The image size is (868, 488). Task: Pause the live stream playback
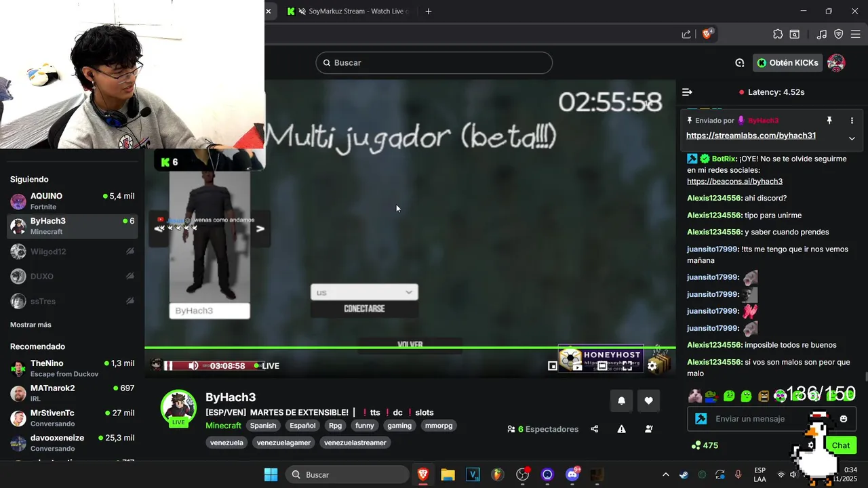[168, 366]
